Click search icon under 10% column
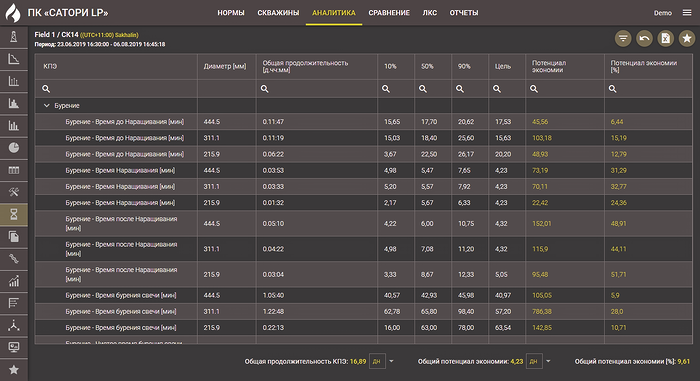 [386, 89]
